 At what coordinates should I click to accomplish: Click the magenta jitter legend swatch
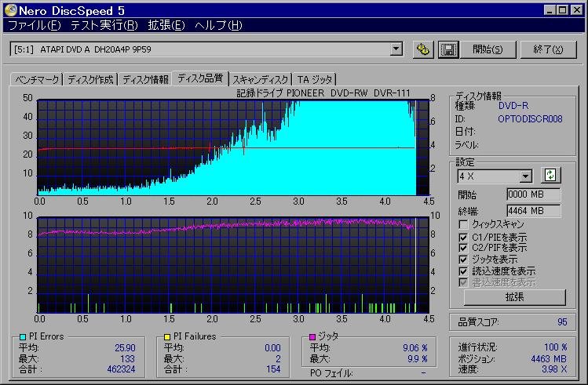312,336
